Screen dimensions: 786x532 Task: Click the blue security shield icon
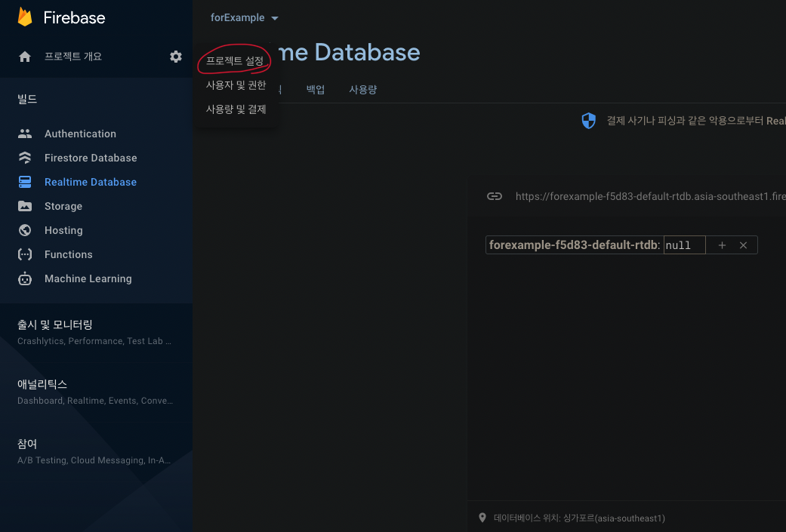(x=588, y=121)
